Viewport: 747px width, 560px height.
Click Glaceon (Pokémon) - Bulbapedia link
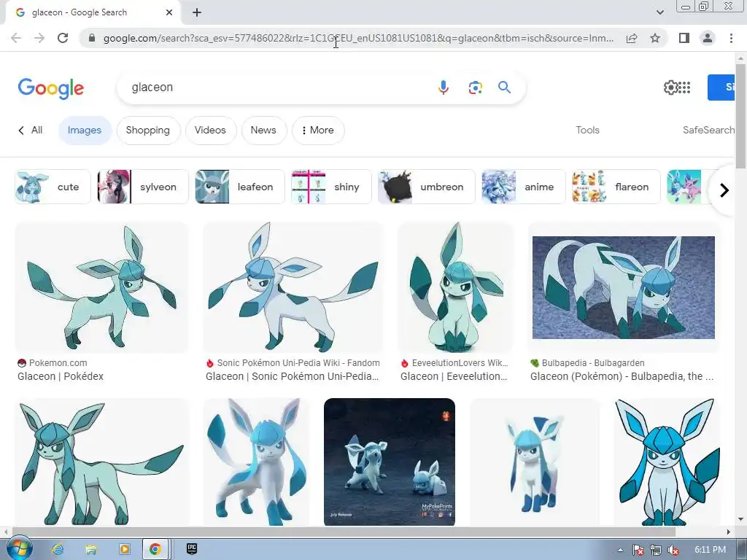tap(622, 376)
